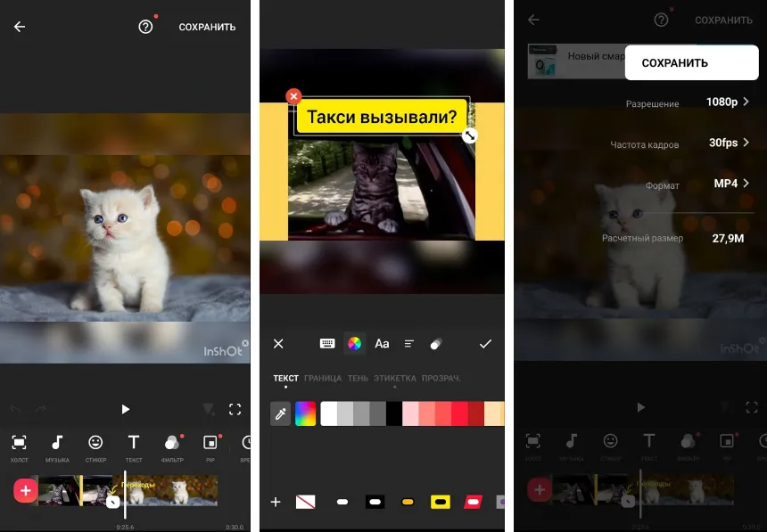Viewport: 767px width, 532px height.
Task: Select the black box white pill label
Action: [375, 502]
